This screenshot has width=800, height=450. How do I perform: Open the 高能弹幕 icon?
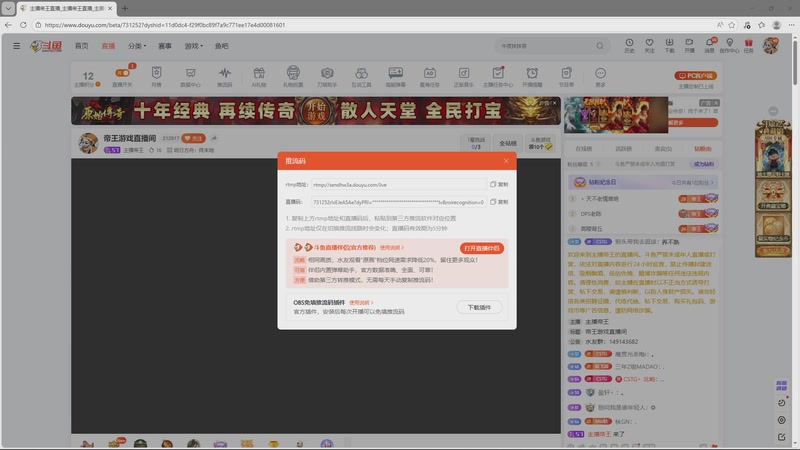pos(395,76)
